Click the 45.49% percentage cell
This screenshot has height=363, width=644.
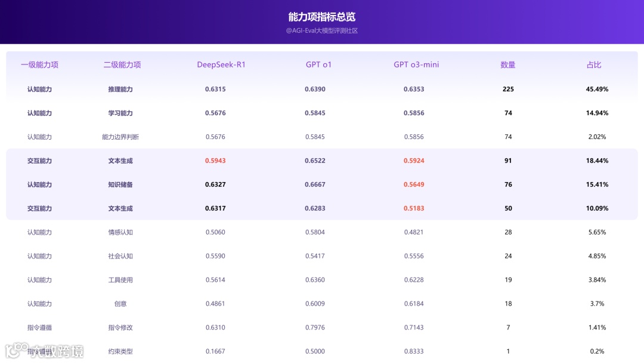pos(597,89)
